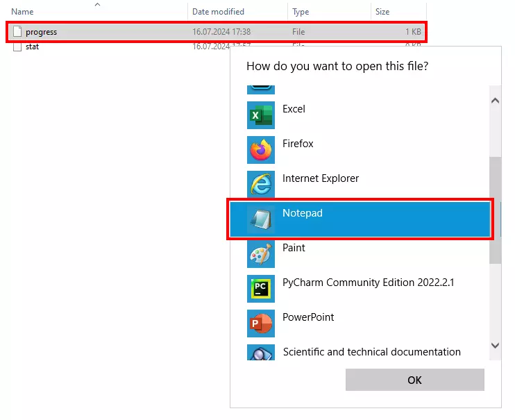Click the progress file icon
The width and height of the screenshot is (515, 420).
click(17, 31)
